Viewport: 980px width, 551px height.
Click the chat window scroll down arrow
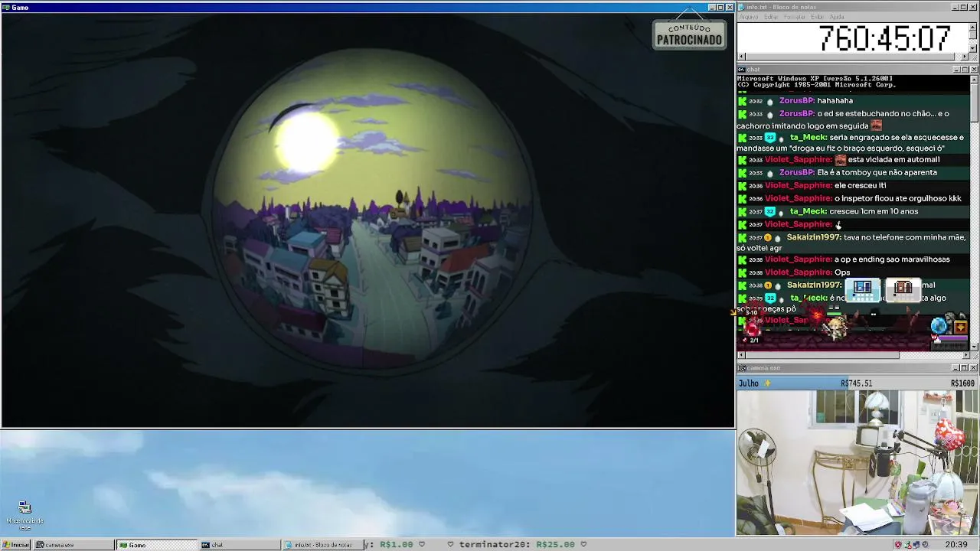(x=974, y=347)
